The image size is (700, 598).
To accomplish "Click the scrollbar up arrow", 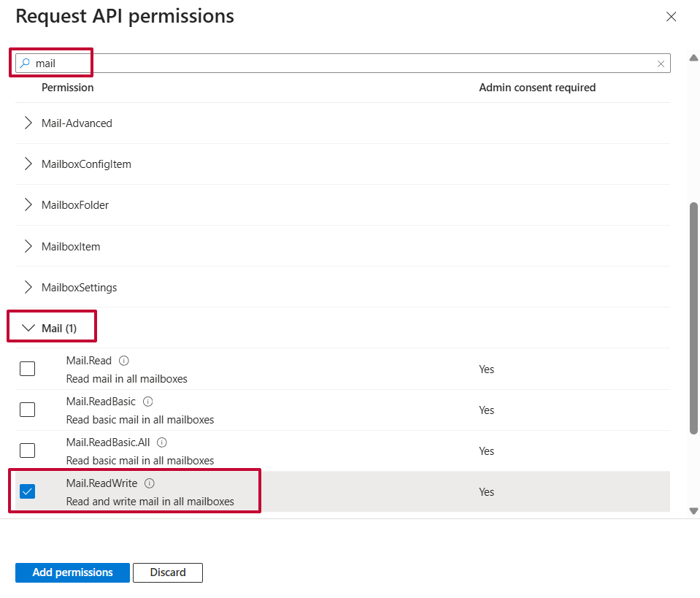I will coord(693,58).
